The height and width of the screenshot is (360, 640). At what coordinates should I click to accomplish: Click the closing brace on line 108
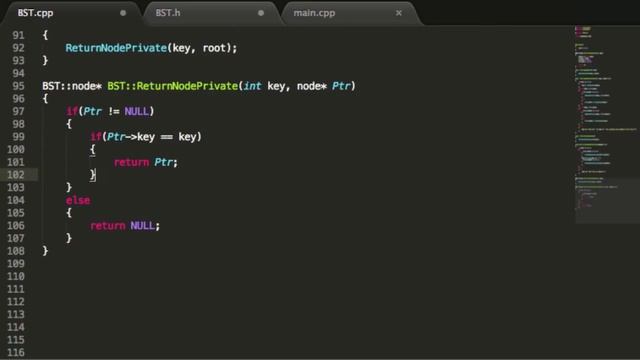[45, 251]
